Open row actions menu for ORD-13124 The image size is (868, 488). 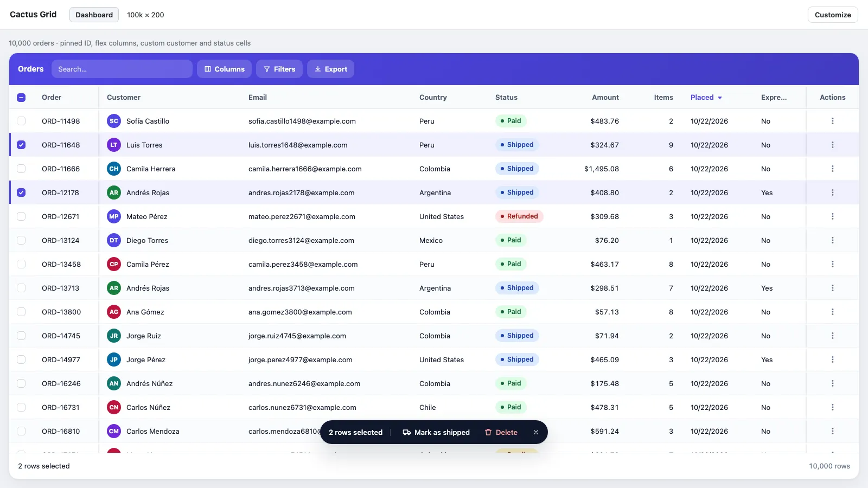coord(833,240)
